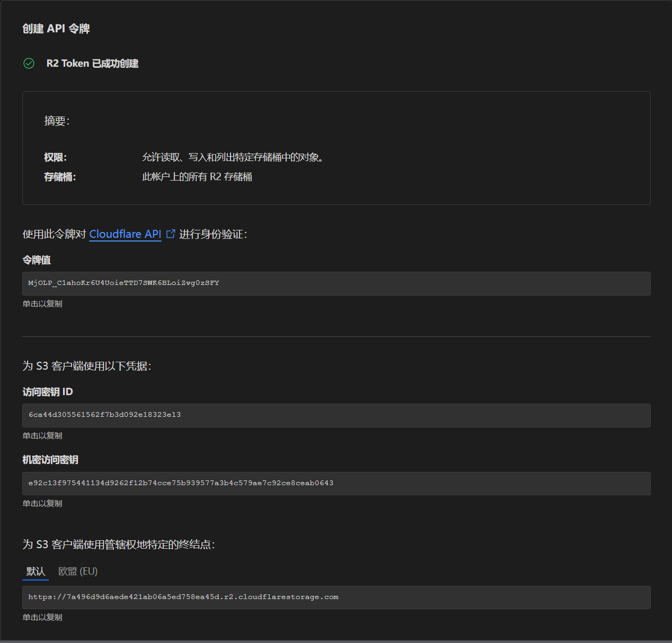Viewport: 672px width, 643px height.
Task: Open the Cloudflare API link
Action: click(x=125, y=234)
